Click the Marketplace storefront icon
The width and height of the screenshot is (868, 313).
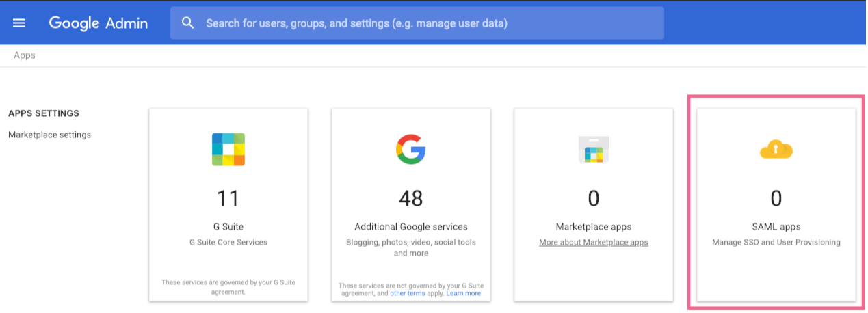(x=593, y=149)
